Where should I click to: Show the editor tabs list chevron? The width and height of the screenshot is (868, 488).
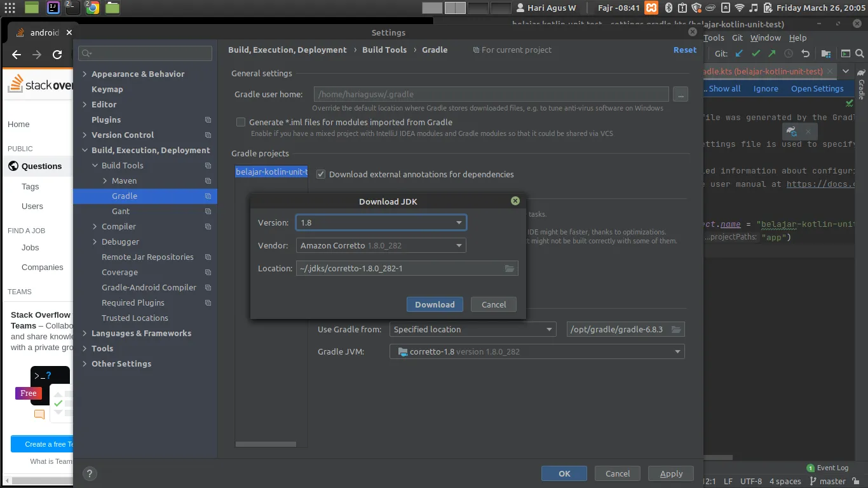point(846,71)
